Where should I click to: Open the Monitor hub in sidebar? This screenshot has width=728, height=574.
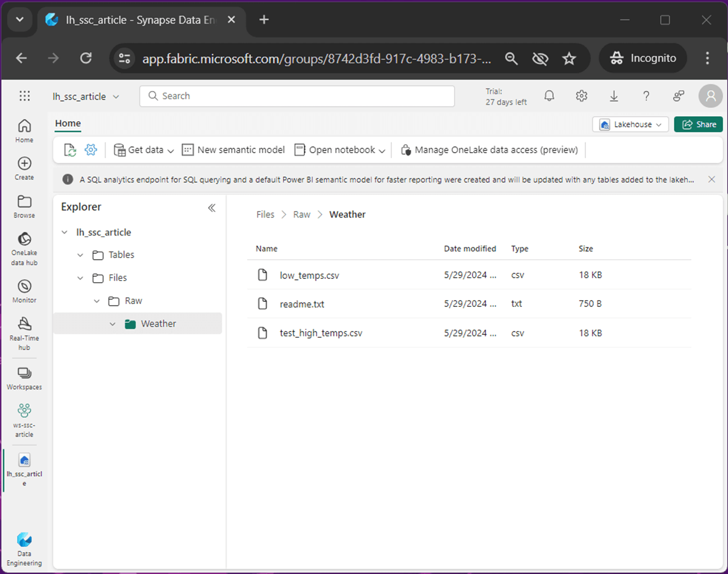coord(24,287)
